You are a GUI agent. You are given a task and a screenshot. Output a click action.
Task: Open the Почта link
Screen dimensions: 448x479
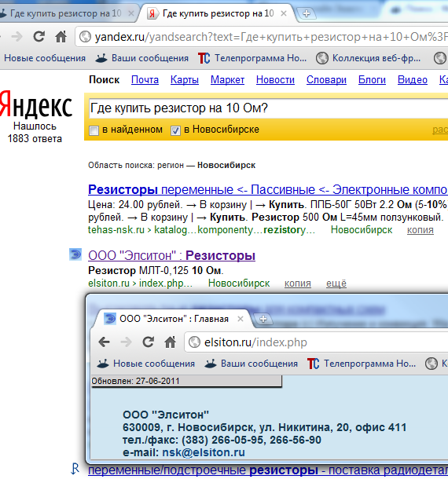(145, 80)
